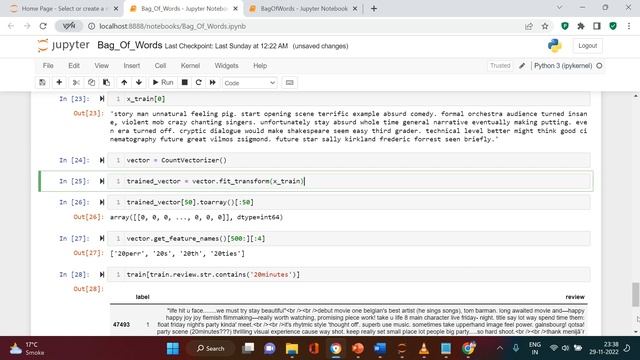The image size is (640, 360).
Task: Open the Help menu
Action: pos(260,66)
